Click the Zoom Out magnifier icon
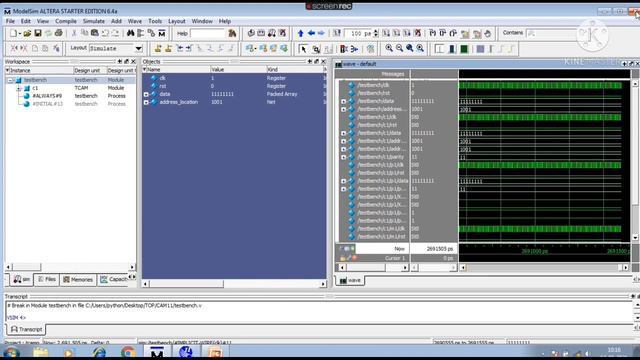The width and height of the screenshot is (640, 360). (399, 49)
